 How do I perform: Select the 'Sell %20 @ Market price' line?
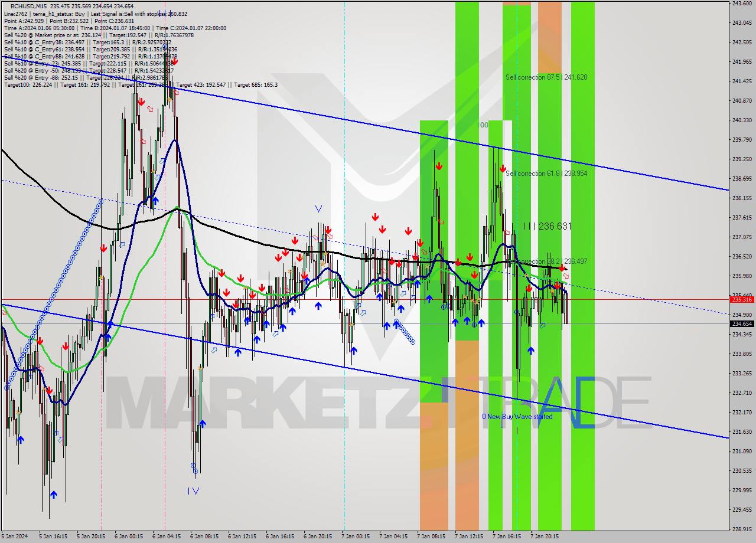pyautogui.click(x=100, y=35)
